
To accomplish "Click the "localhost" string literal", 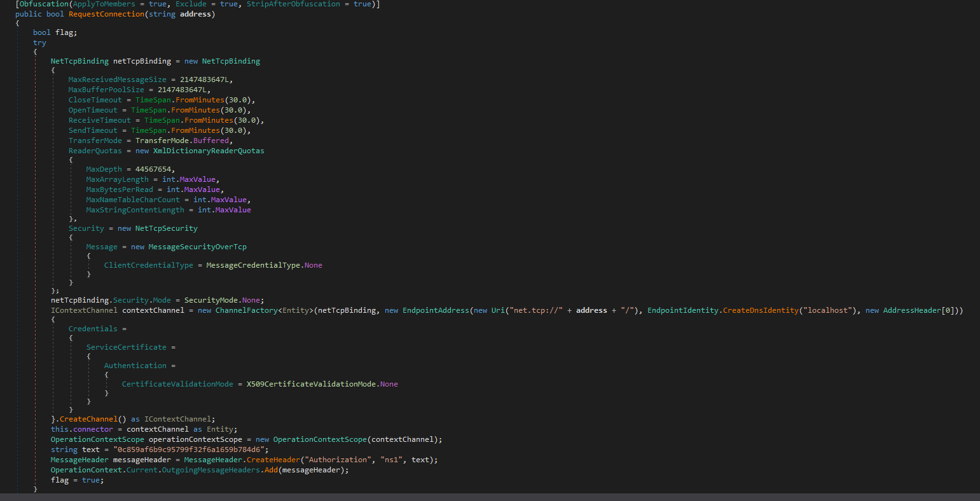I will (829, 310).
